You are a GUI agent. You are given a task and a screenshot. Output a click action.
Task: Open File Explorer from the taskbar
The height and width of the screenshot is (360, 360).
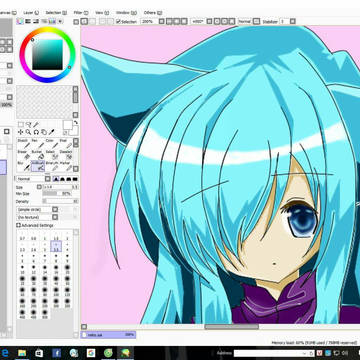(22, 353)
